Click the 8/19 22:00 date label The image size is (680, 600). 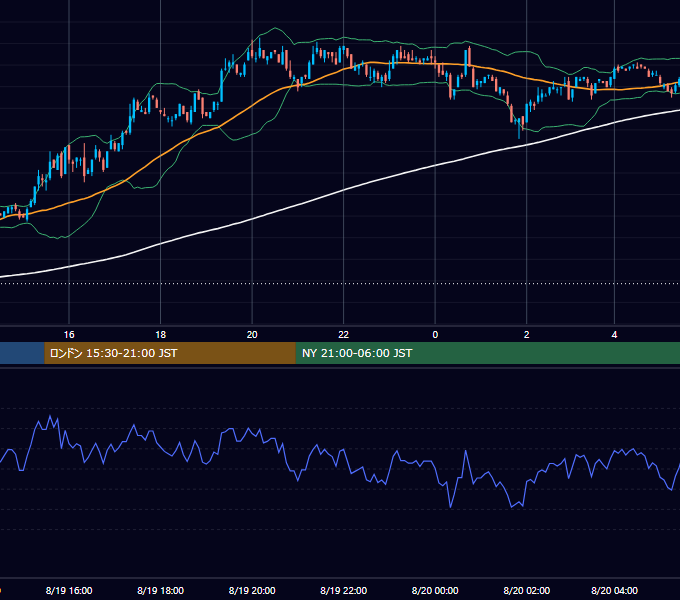343,590
